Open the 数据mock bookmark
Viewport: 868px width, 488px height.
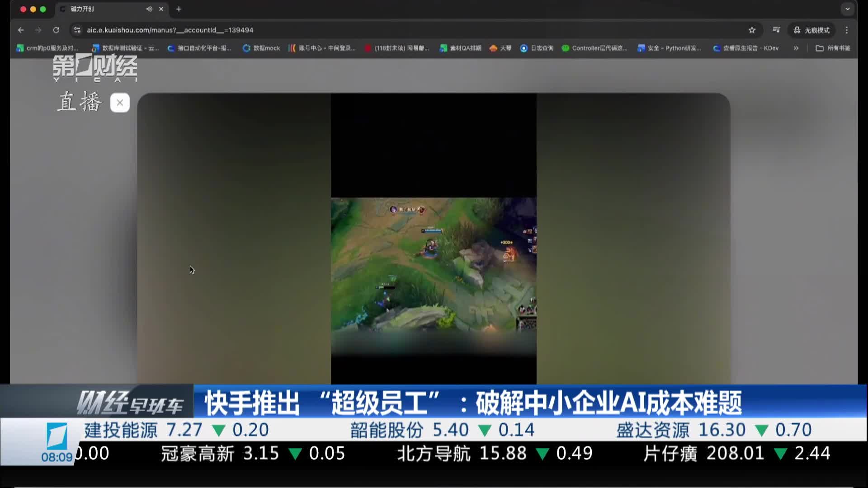(261, 48)
